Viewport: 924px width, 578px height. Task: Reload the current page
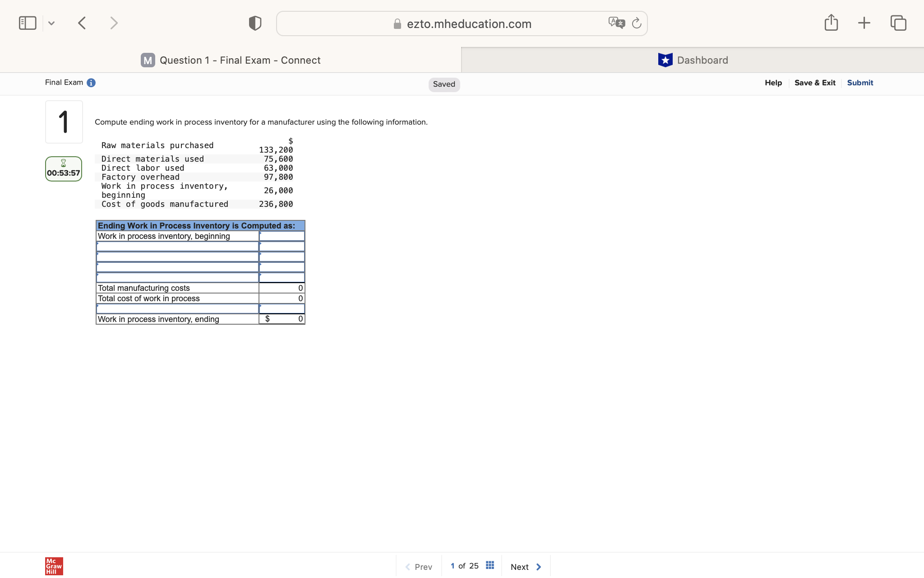637,23
